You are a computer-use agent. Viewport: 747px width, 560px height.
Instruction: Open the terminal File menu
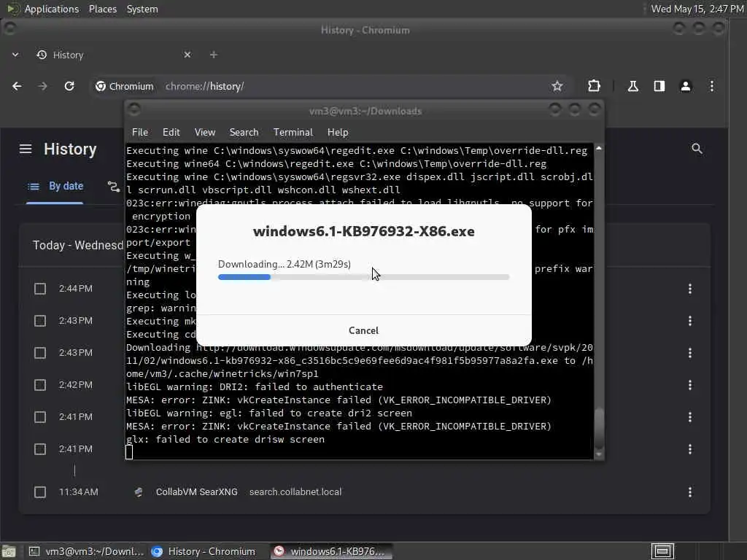pos(139,133)
